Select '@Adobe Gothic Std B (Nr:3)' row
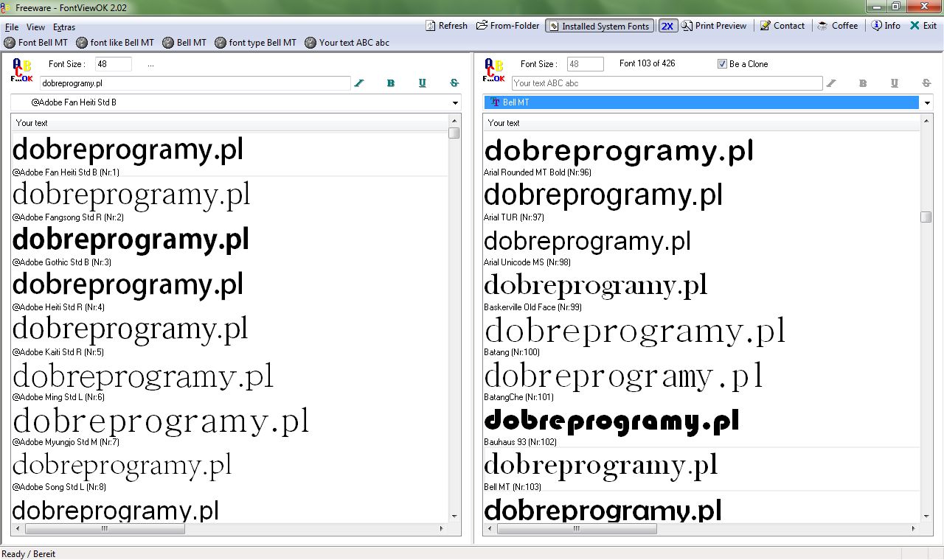Screen dimensions: 944x560 pyautogui.click(x=230, y=245)
